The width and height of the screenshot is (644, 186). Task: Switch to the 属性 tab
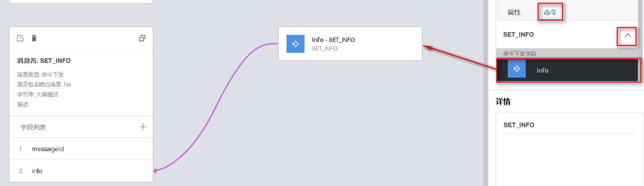pos(514,12)
